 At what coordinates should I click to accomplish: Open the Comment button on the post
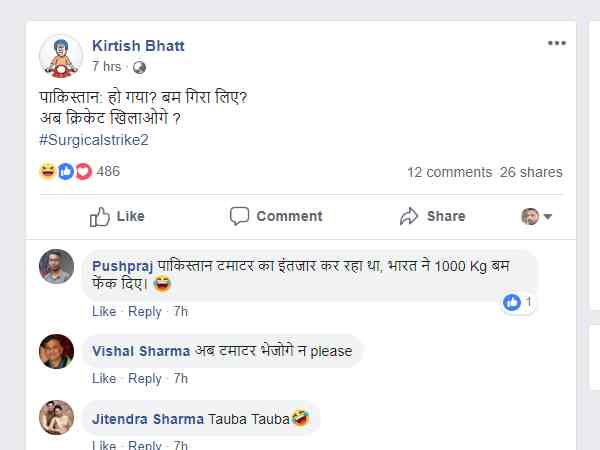(x=276, y=216)
